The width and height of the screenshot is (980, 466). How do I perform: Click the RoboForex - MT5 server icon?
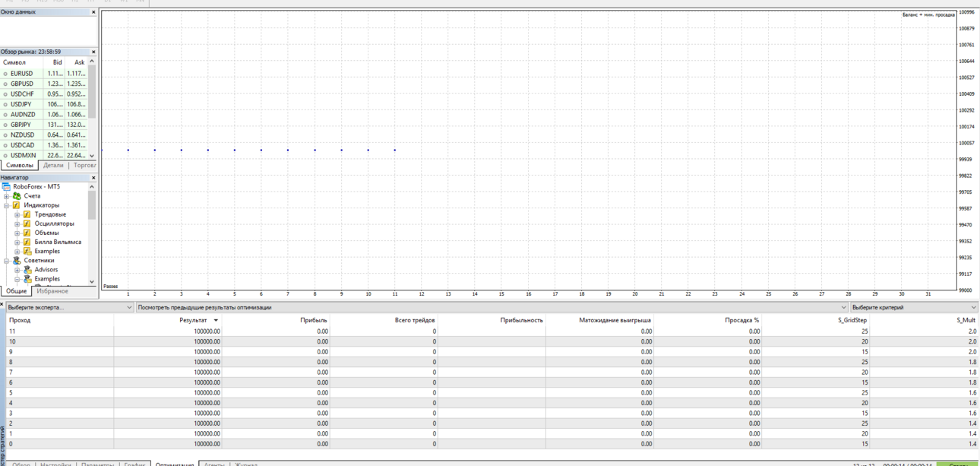coord(7,186)
